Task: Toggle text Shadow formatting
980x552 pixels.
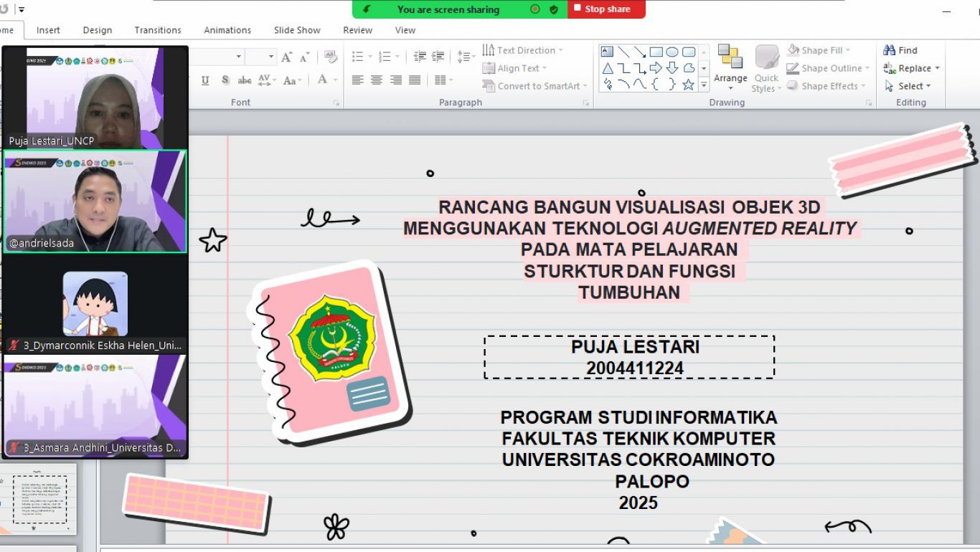Action: pos(225,80)
